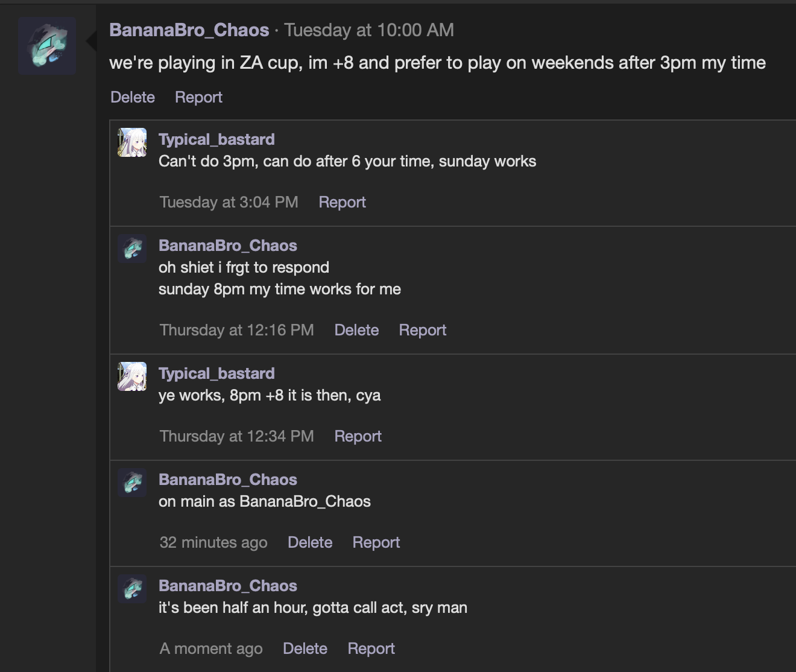The image size is (796, 672).
Task: Report Typical_bastard's 'Can't do 3pm' reply
Action: (x=342, y=202)
